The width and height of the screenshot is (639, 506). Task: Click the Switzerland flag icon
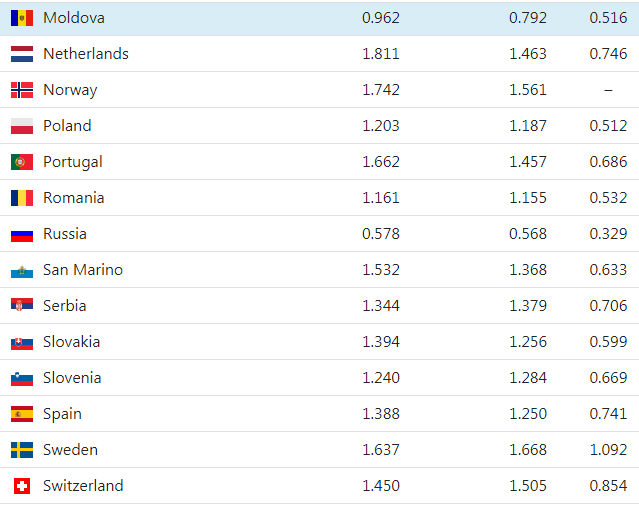tap(22, 486)
